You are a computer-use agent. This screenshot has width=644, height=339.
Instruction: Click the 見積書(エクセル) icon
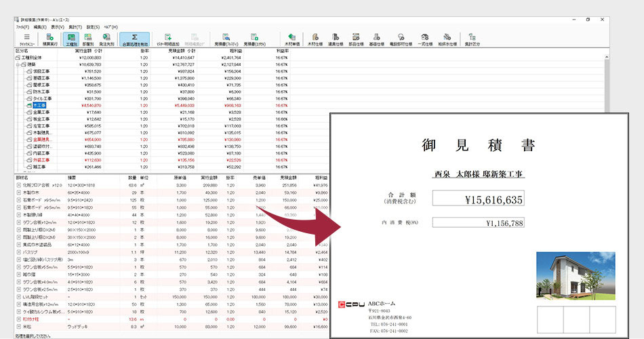pyautogui.click(x=254, y=37)
